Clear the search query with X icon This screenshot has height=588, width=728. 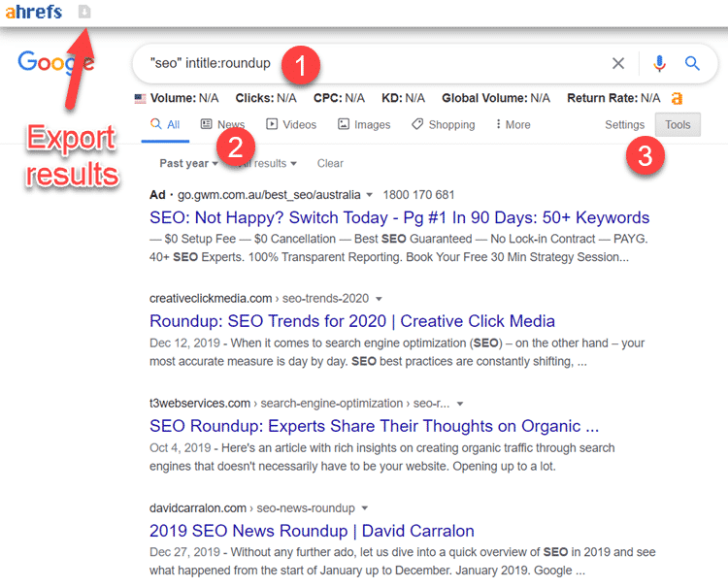[x=618, y=63]
